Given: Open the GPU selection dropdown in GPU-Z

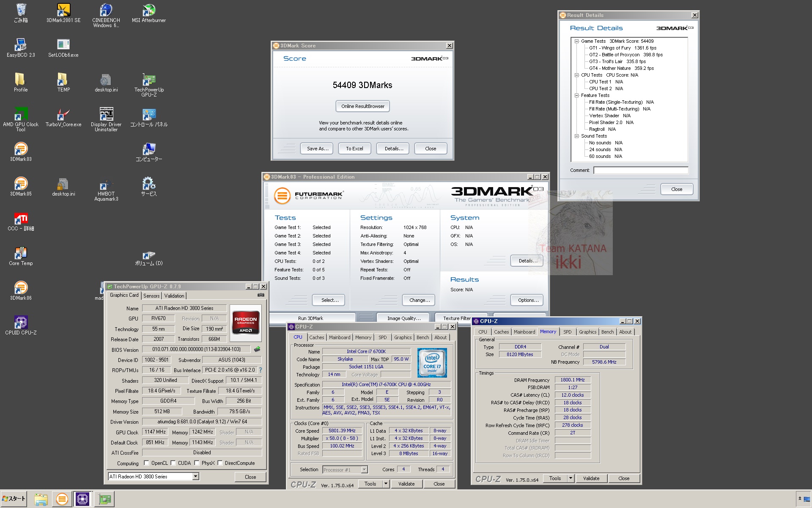Looking at the screenshot, I should (x=195, y=476).
